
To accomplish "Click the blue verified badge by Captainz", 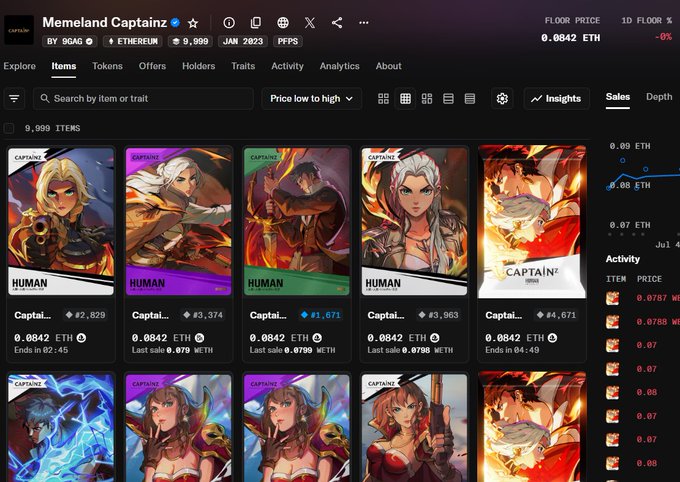I will [x=175, y=22].
